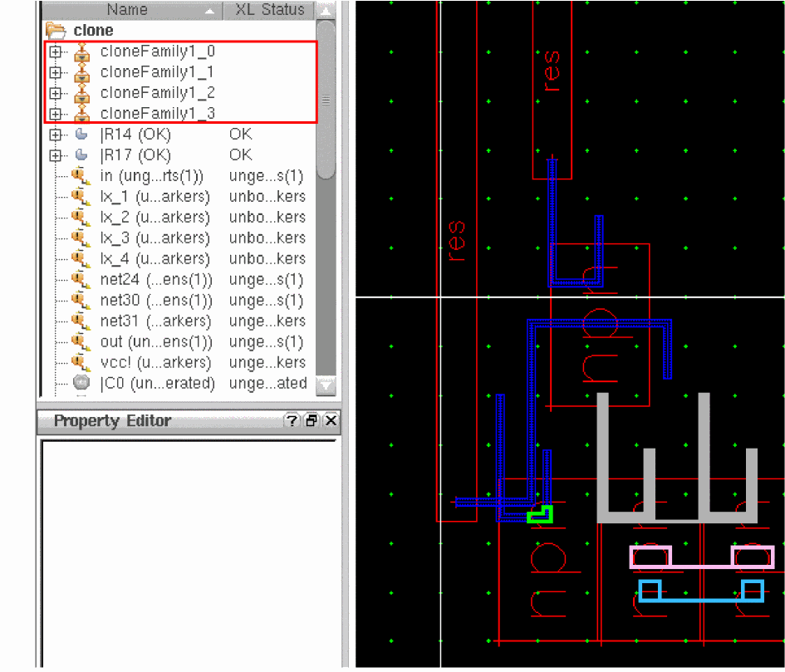Select the out net row

click(x=155, y=342)
